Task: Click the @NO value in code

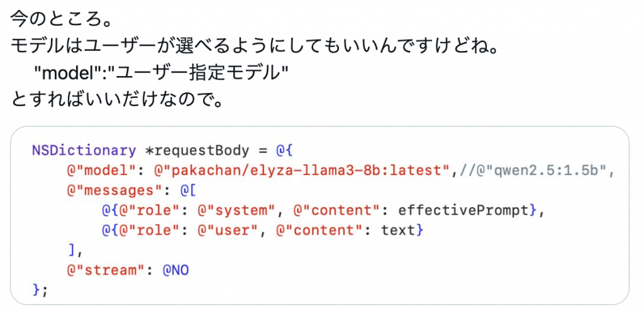Action: [175, 270]
